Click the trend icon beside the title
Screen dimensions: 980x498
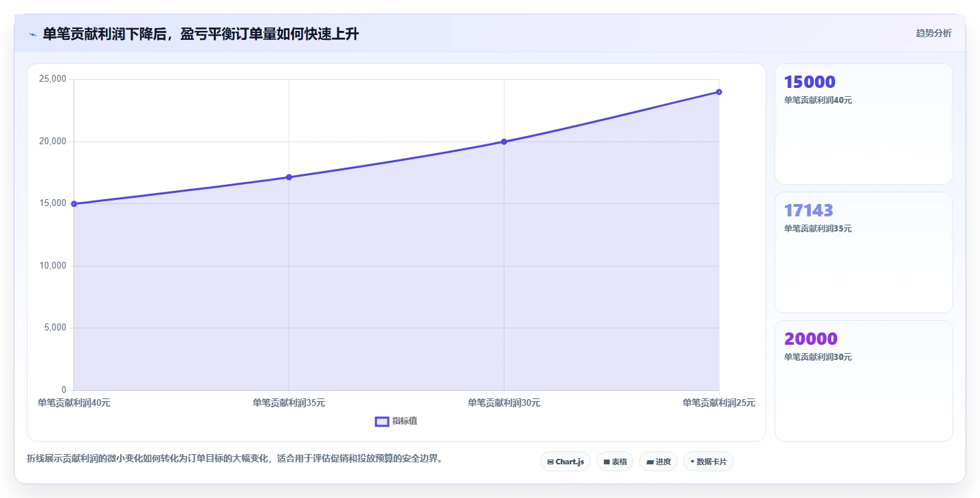[x=32, y=34]
